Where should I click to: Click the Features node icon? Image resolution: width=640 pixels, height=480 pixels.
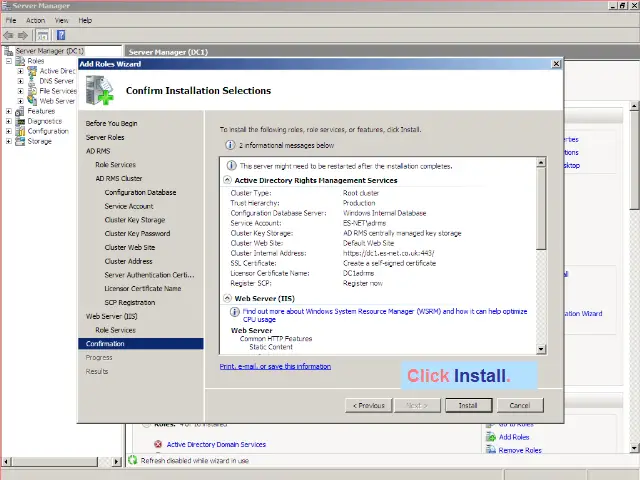click(x=20, y=111)
